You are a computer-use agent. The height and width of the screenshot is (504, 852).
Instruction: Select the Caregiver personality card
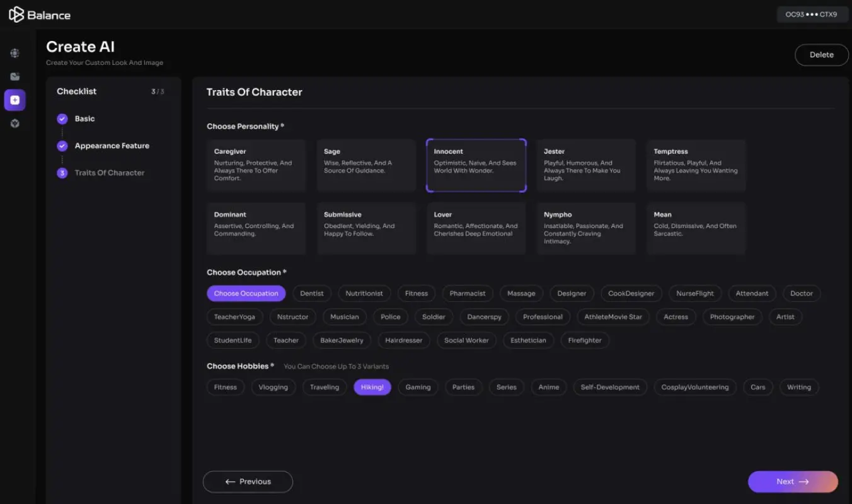256,165
